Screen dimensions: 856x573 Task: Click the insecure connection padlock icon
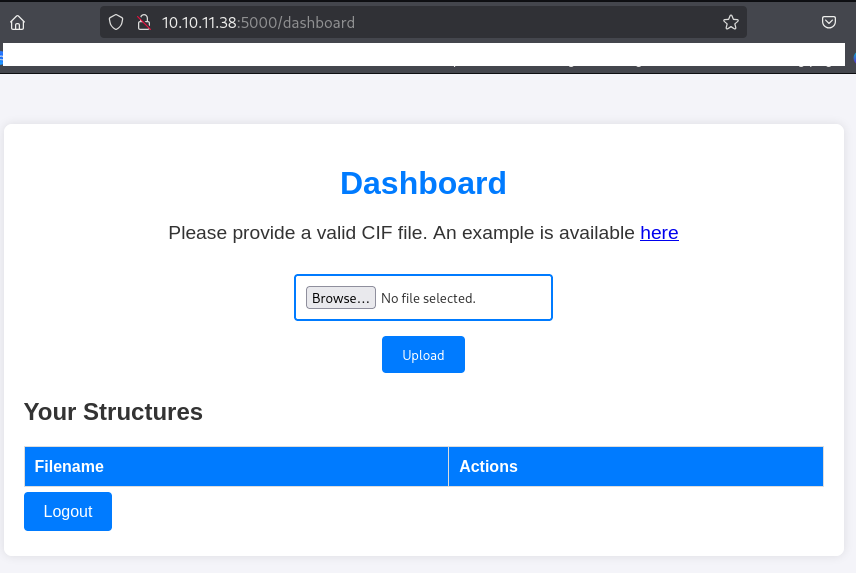[x=143, y=22]
